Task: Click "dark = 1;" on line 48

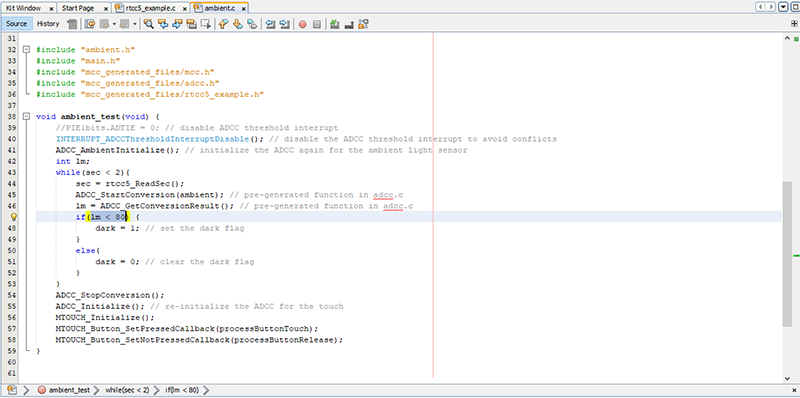Action: [x=117, y=228]
